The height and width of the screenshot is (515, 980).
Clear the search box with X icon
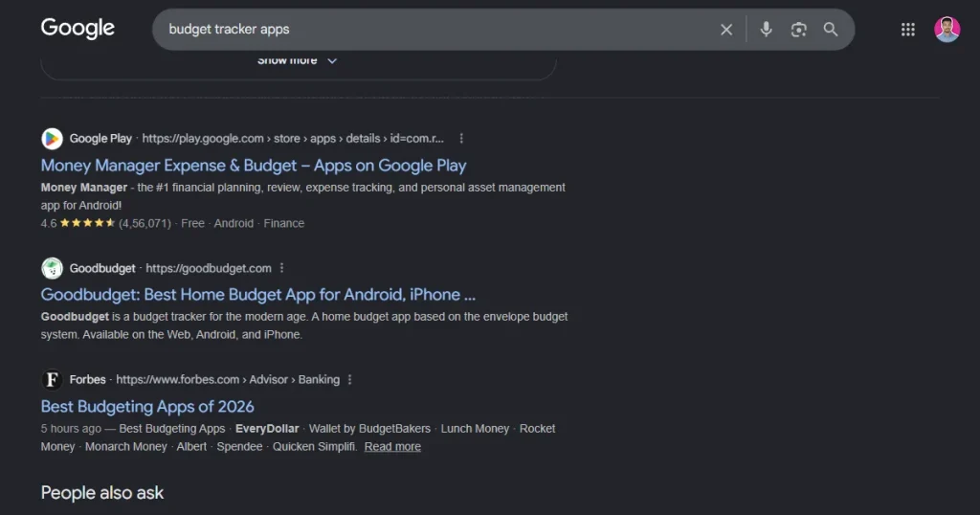[726, 30]
